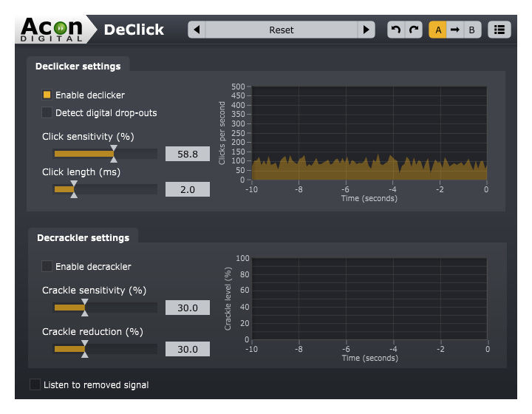Enable the decrackler checkbox
Screen dimensions: 532x414
[x=47, y=266]
